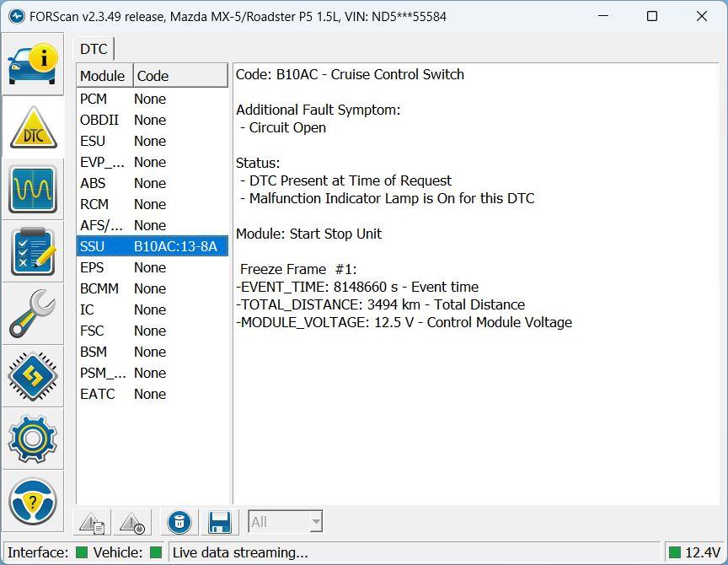Screen dimensions: 728x565
Task: Open the Configuration and Programming chip section
Action: click(33, 376)
